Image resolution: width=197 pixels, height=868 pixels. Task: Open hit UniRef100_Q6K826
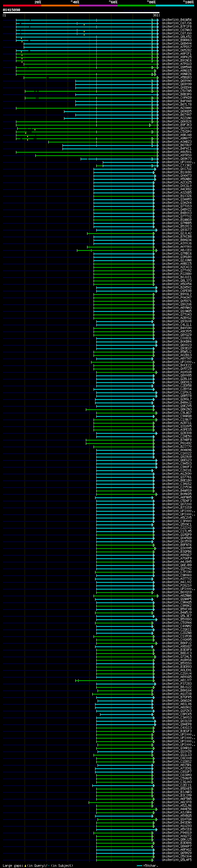point(177,122)
